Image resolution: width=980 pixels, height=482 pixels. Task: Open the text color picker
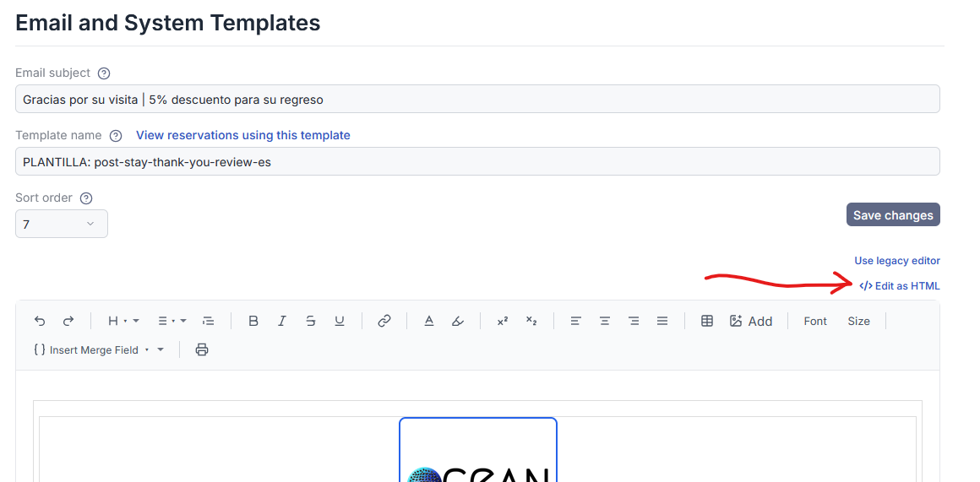pos(429,321)
